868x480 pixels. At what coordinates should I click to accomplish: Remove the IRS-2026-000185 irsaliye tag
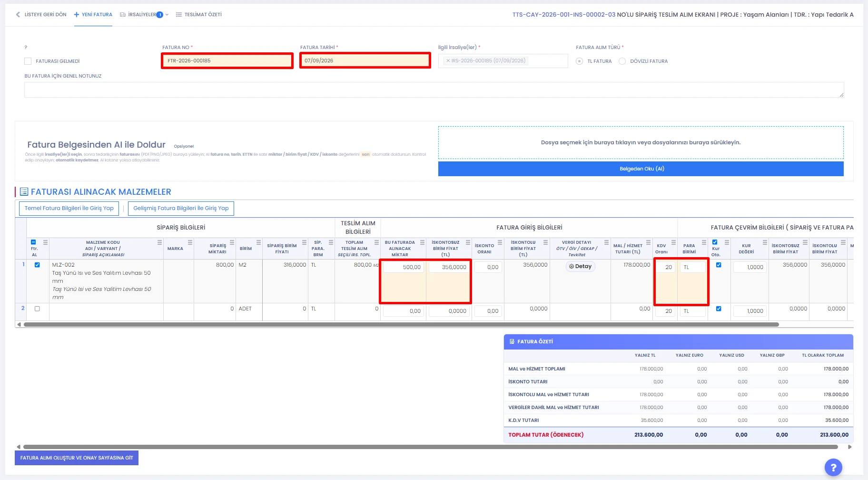448,60
